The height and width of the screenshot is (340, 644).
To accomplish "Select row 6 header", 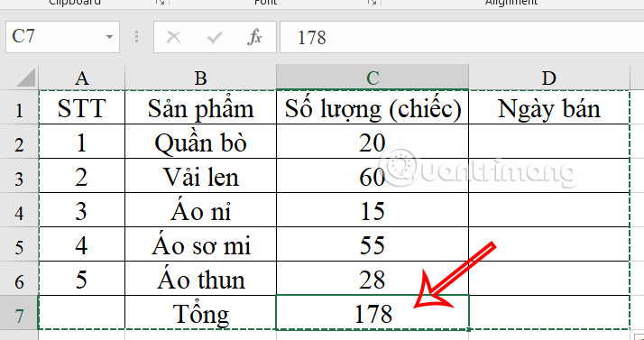I will click(x=19, y=278).
